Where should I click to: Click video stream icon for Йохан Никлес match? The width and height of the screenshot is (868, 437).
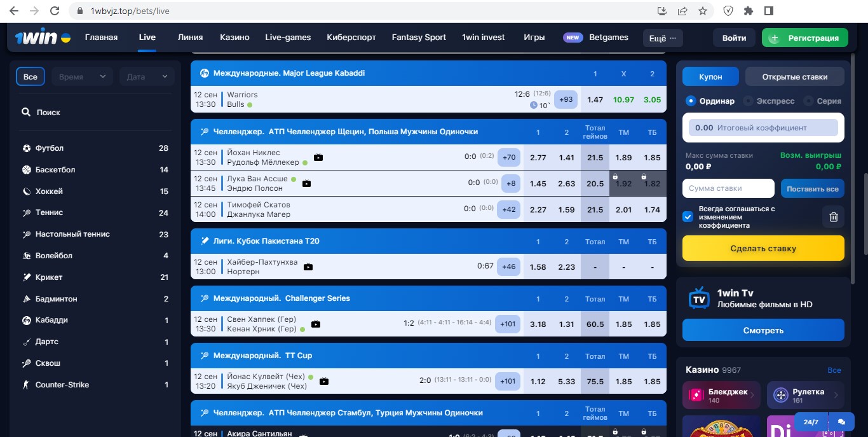click(318, 158)
